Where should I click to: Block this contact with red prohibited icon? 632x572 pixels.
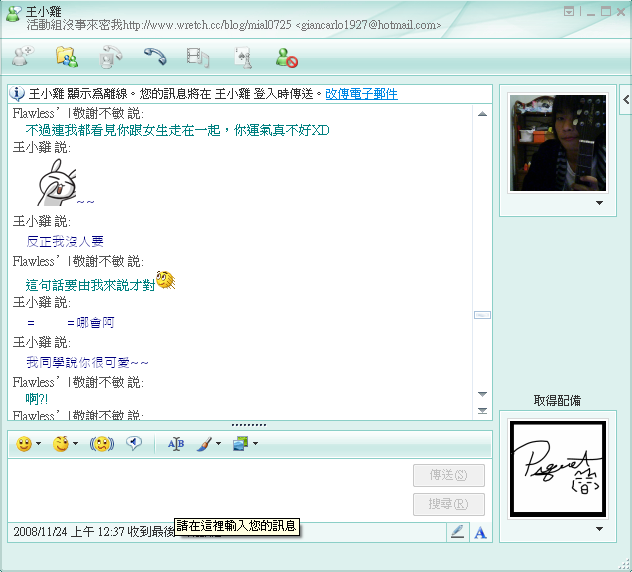coord(287,58)
